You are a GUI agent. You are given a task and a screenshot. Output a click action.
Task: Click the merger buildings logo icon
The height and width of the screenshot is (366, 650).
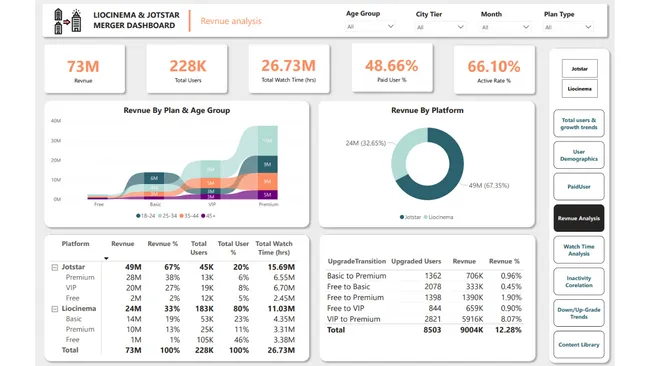(68, 21)
